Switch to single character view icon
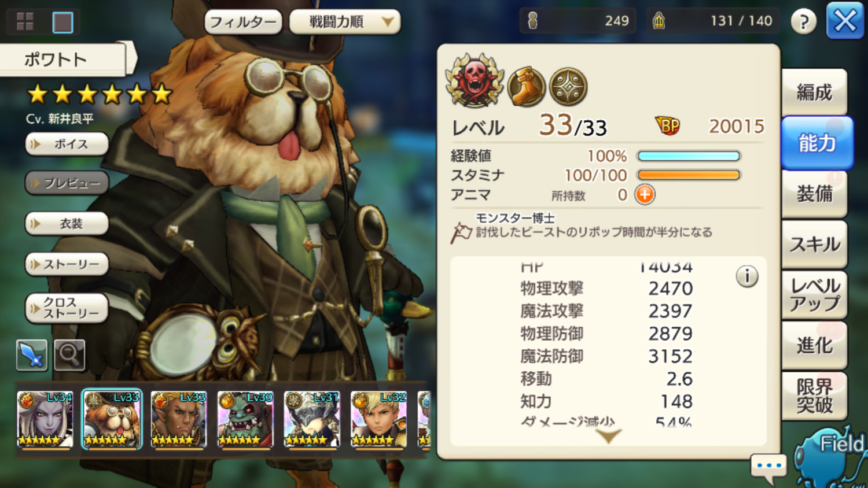The width and height of the screenshot is (868, 488). (62, 23)
